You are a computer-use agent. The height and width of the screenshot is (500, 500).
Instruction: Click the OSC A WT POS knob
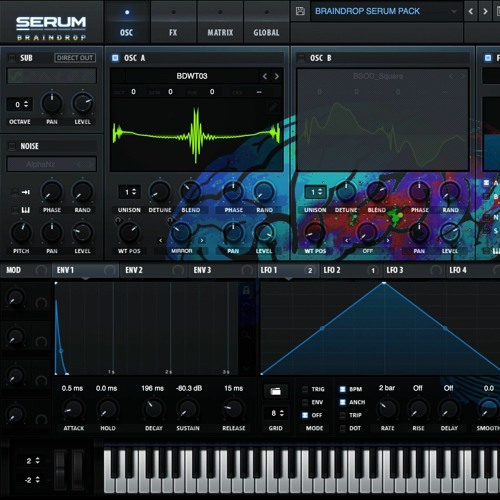pyautogui.click(x=129, y=232)
